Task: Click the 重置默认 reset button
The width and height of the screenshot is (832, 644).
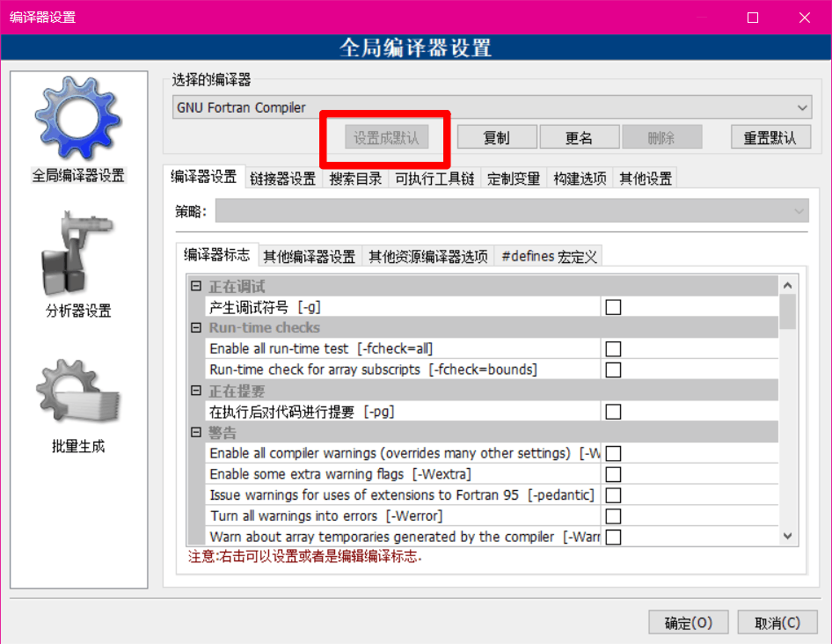Action: [770, 137]
